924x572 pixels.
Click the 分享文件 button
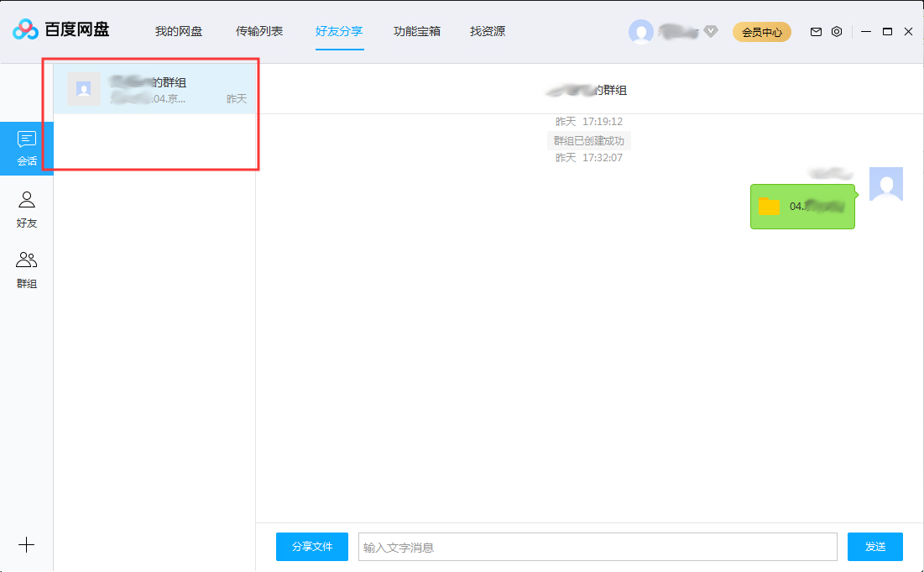[x=311, y=546]
